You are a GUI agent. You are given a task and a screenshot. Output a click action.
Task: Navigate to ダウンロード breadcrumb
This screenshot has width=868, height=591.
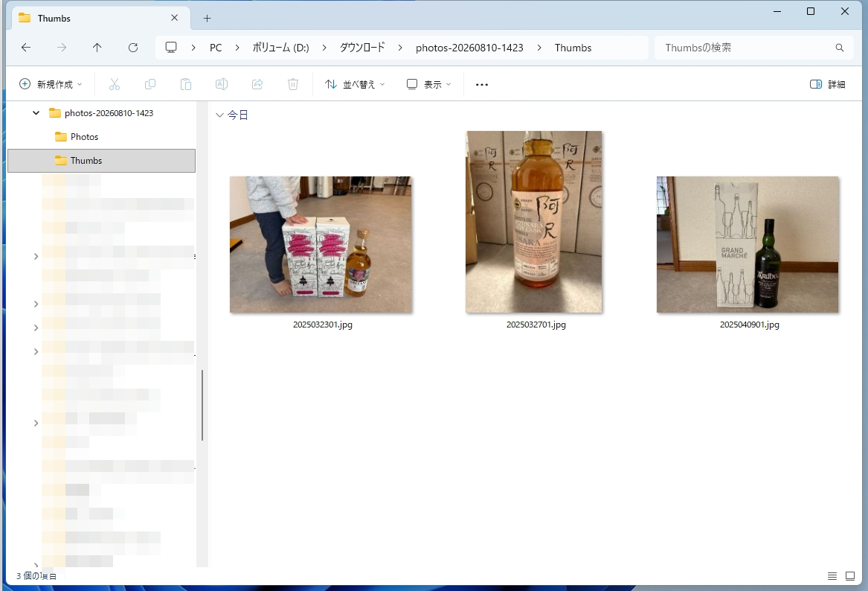pos(362,48)
